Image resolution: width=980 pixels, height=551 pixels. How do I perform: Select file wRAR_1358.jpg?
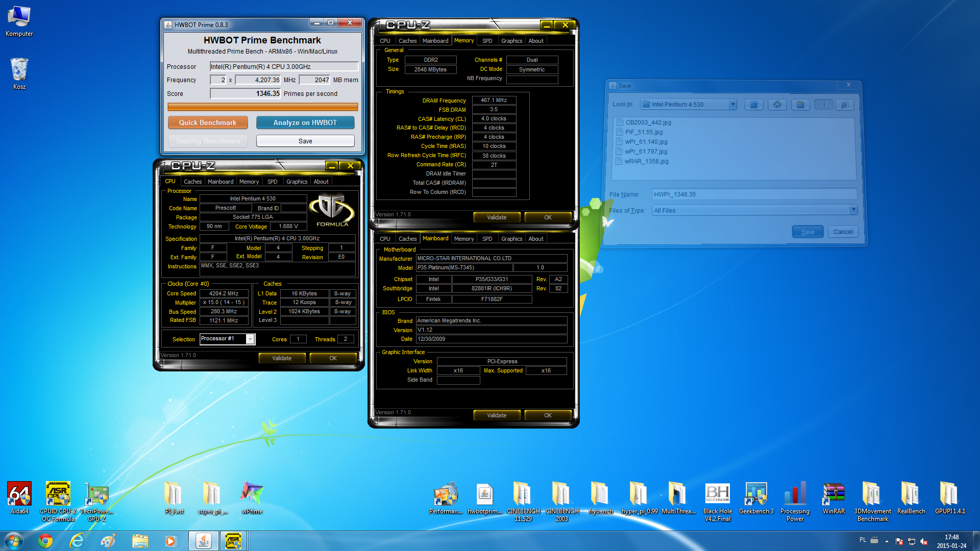click(643, 161)
